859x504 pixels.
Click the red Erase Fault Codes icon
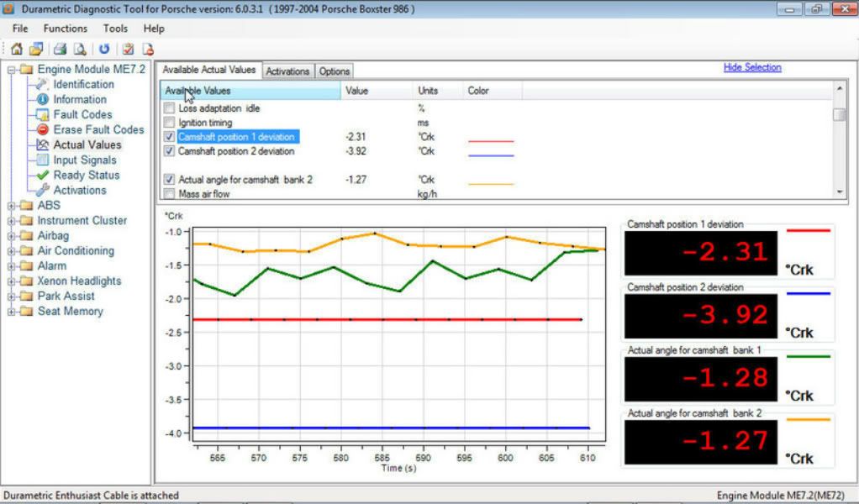pos(42,129)
